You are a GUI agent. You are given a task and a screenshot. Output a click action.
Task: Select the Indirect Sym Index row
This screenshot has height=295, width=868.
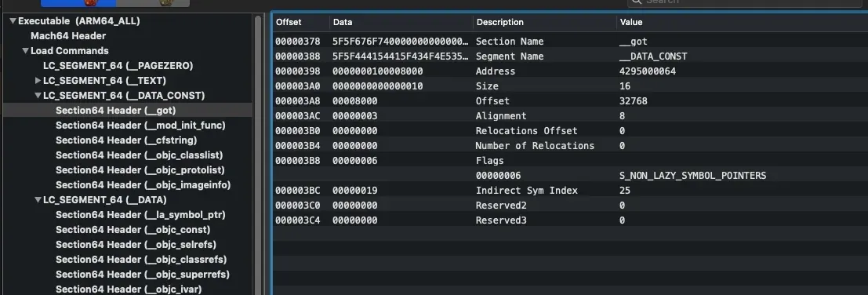click(x=570, y=191)
